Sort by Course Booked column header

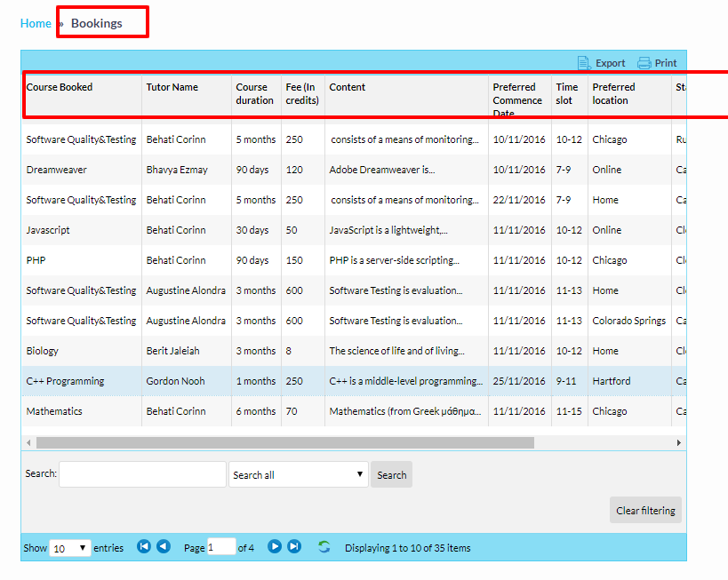point(60,87)
